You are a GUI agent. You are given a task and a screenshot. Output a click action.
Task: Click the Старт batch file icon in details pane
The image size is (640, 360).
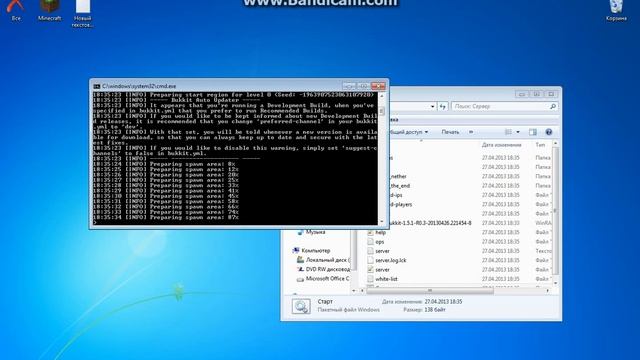pyautogui.click(x=301, y=306)
